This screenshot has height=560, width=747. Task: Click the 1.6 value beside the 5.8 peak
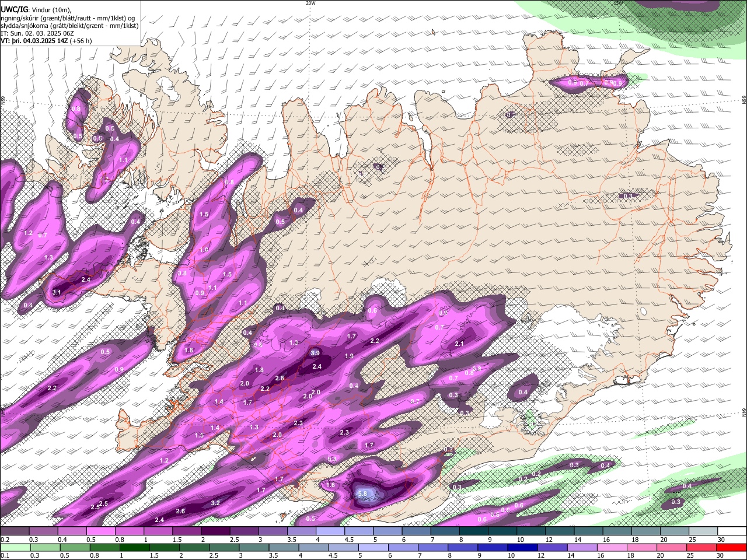(331, 485)
